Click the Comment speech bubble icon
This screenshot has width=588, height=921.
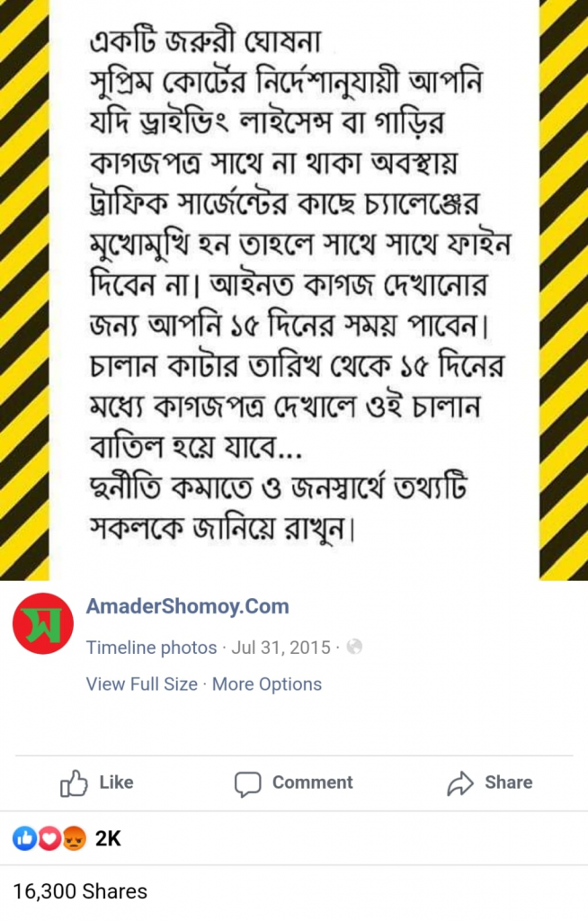(247, 783)
